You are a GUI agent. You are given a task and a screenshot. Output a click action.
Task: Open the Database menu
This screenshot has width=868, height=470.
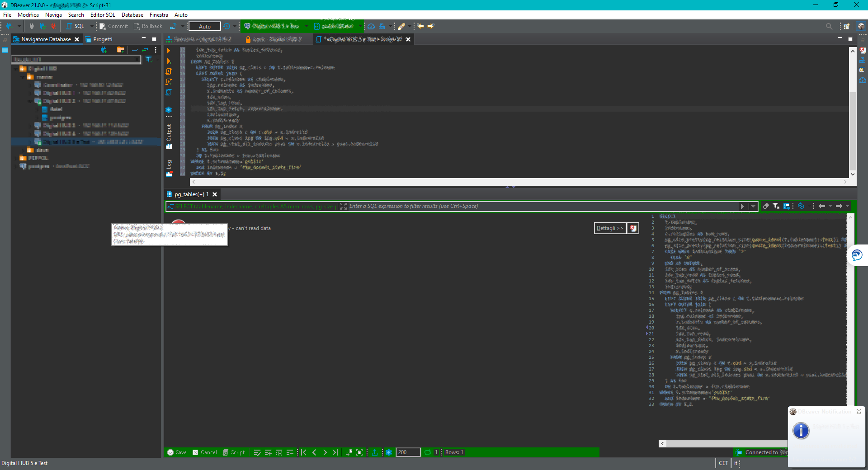click(x=132, y=14)
